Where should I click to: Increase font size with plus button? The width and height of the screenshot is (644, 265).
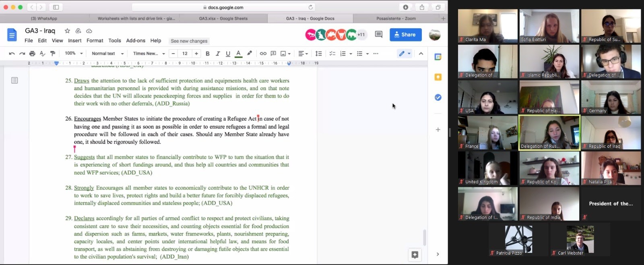(x=196, y=54)
